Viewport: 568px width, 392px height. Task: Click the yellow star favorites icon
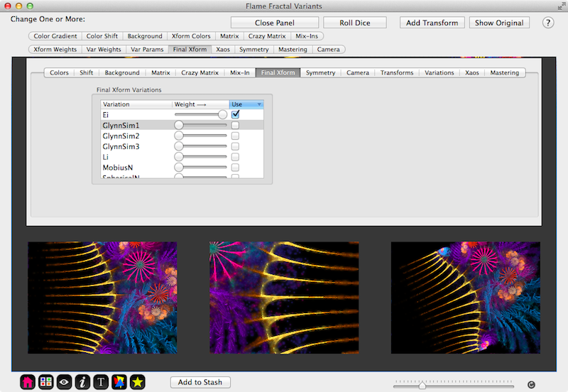(x=137, y=382)
